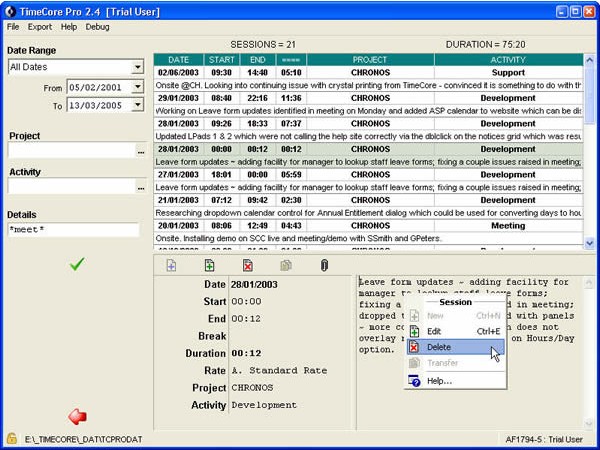This screenshot has height=450, width=600.
Task: Choose Help... from the Session context menu
Action: pos(456,381)
